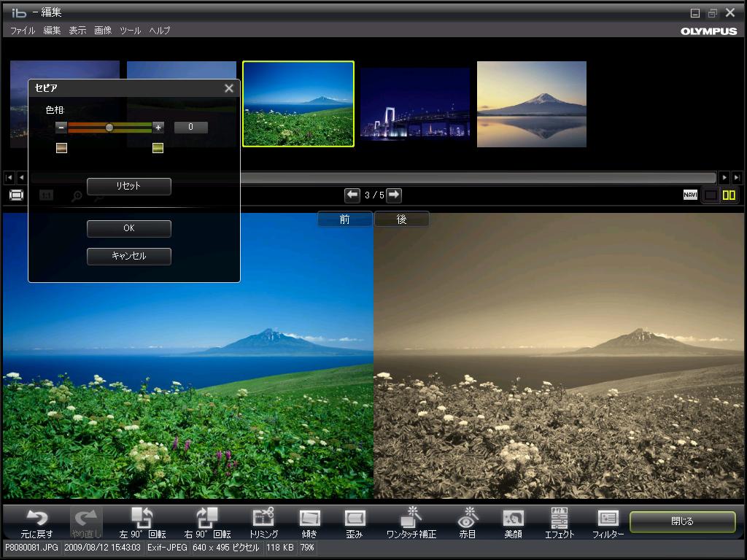Click キャンセル in the セピア dialog

point(128,256)
